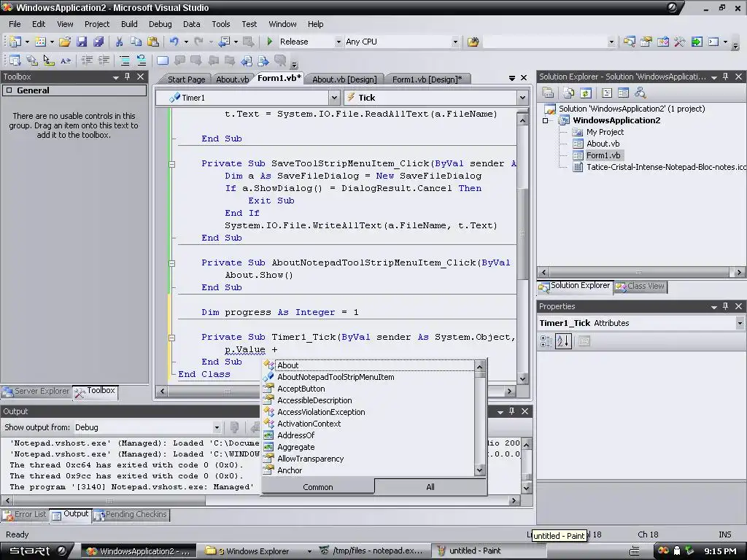Open the Build menu
This screenshot has height=560, width=747.
(x=129, y=24)
